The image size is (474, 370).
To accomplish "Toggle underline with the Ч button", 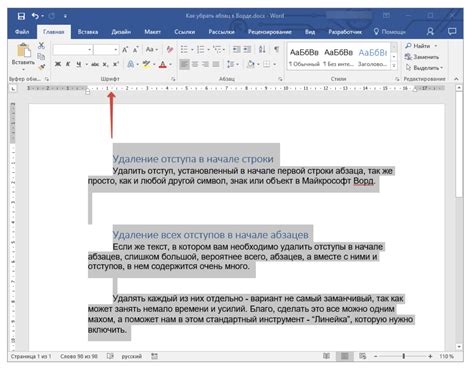I will pos(79,64).
